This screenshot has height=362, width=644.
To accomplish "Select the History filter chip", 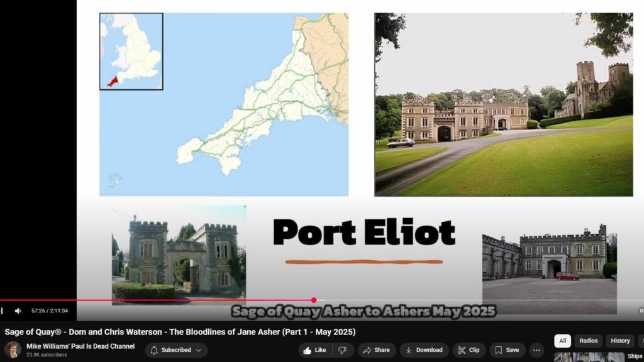I will pos(619,341).
